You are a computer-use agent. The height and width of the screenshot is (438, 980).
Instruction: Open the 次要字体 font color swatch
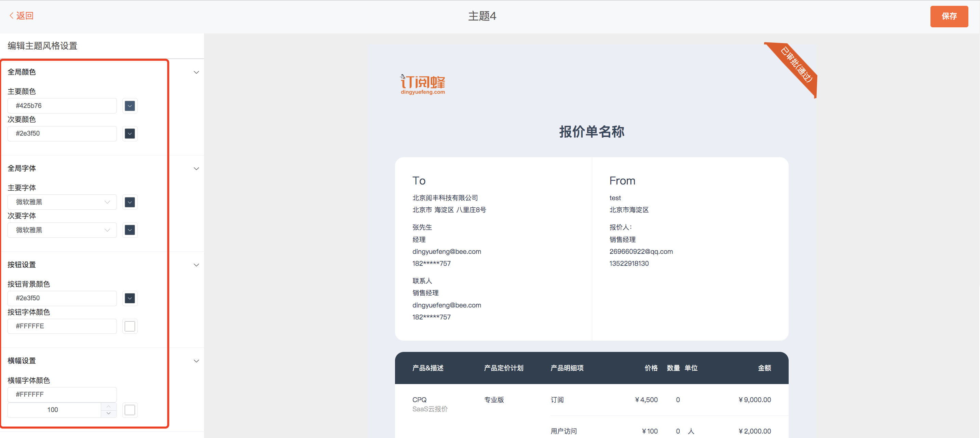pos(130,230)
